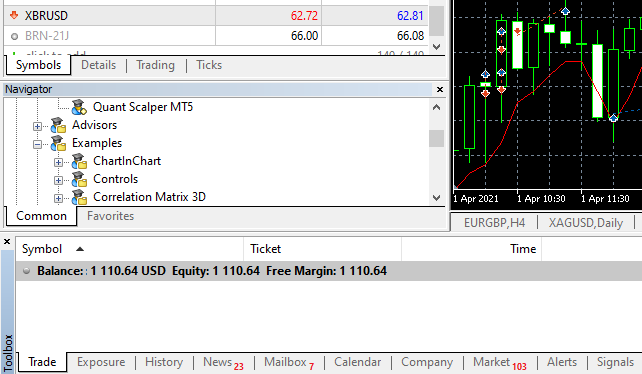Click the Correlation Matrix 3D folder icon
Image resolution: width=642 pixels, height=374 pixels.
click(x=79, y=197)
